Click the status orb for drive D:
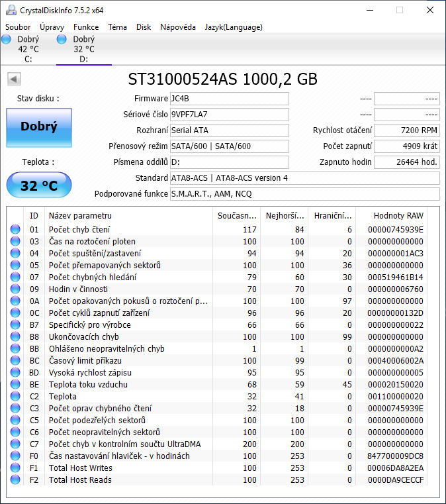 coord(62,40)
